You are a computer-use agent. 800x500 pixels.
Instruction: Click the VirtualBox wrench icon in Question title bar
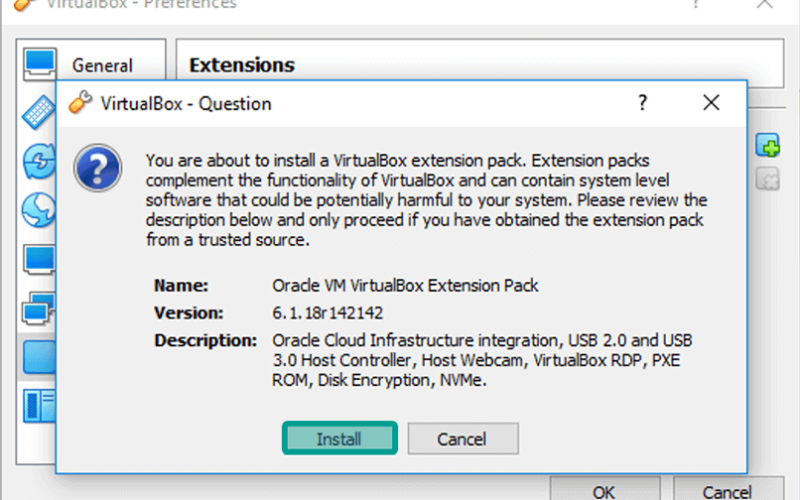tap(80, 102)
